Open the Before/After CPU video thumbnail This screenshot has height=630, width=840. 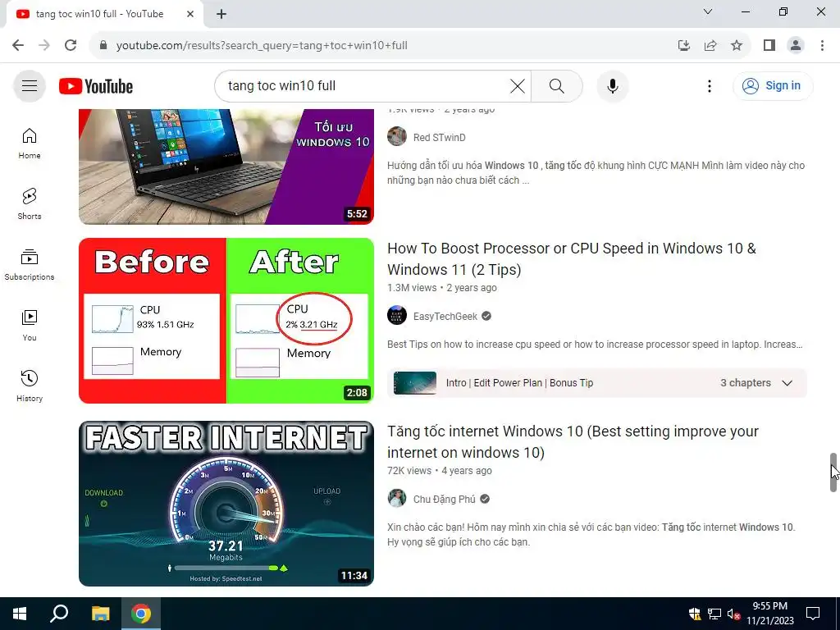click(226, 321)
